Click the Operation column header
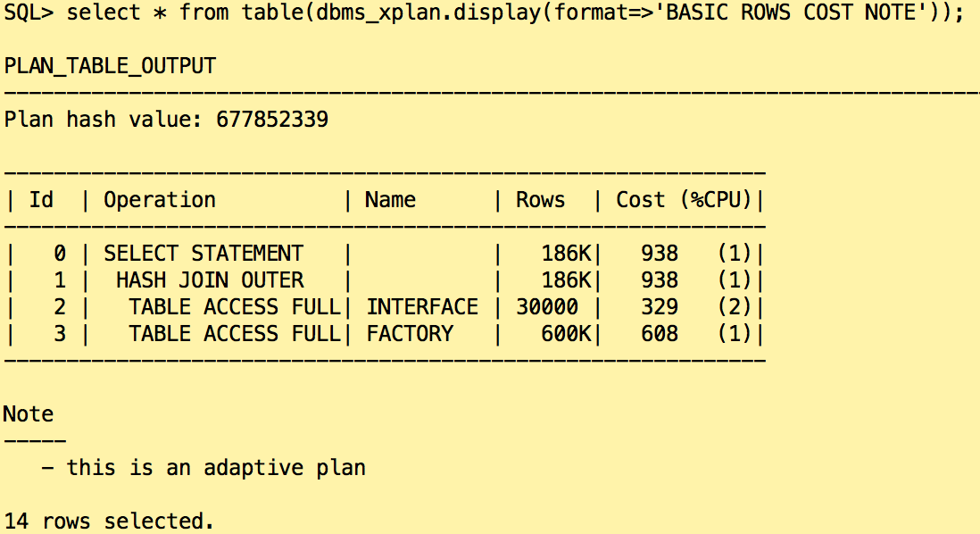The image size is (980, 534). pyautogui.click(x=160, y=201)
